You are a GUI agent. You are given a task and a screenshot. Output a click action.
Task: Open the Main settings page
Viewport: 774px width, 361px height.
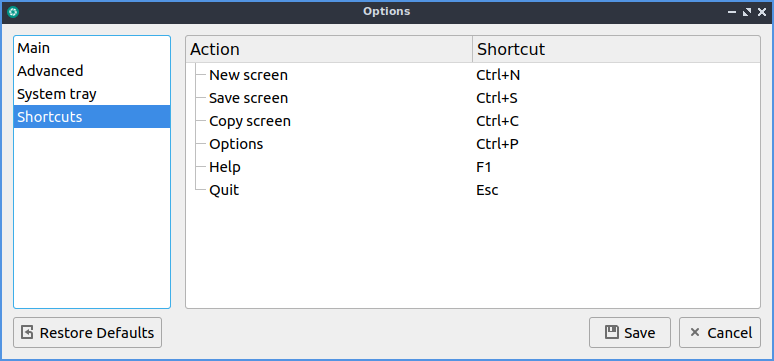point(92,48)
